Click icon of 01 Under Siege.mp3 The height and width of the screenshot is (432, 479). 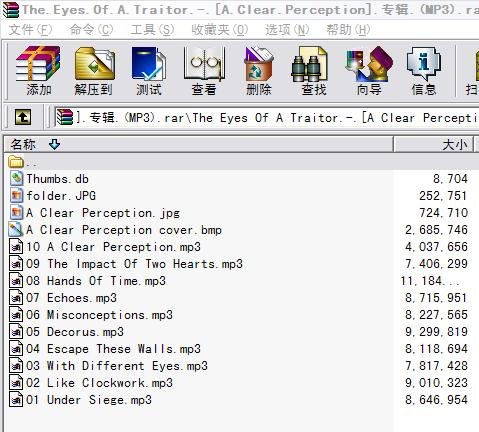tap(16, 400)
